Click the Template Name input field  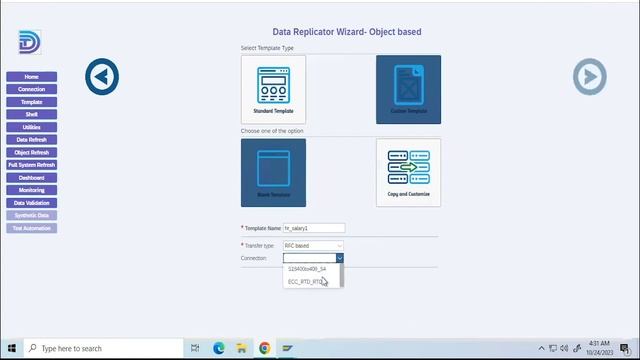[x=314, y=228]
